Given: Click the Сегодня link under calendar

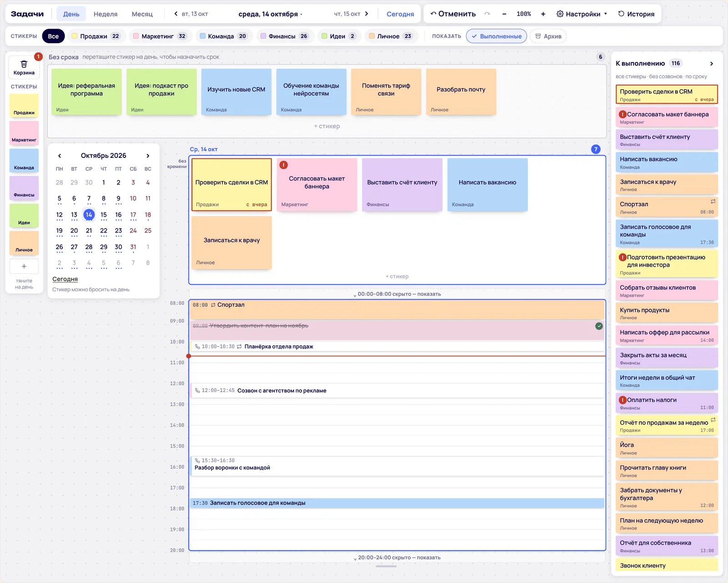Looking at the screenshot, I should coord(65,279).
